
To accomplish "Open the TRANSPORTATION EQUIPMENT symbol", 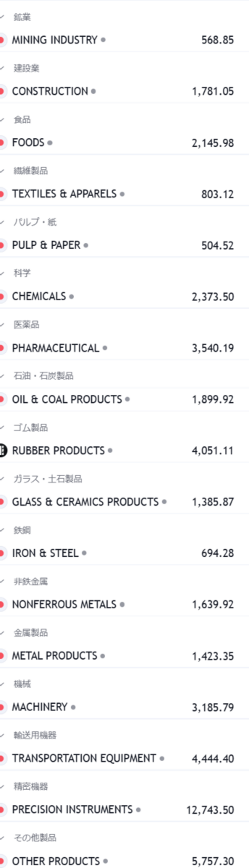I will tap(84, 758).
